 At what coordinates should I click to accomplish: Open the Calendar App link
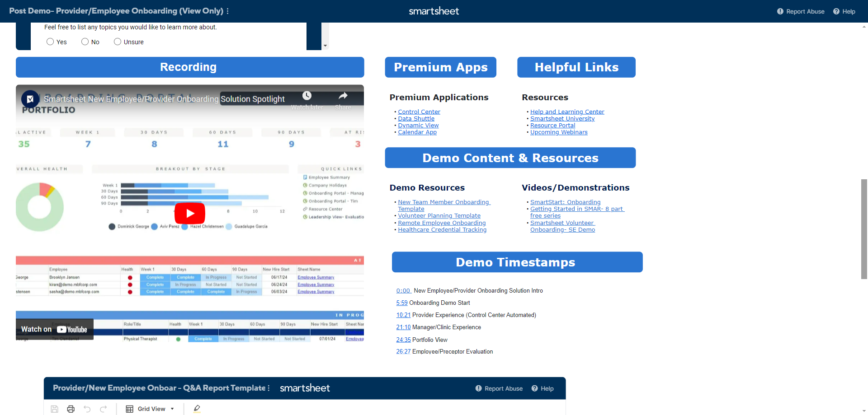tap(417, 132)
